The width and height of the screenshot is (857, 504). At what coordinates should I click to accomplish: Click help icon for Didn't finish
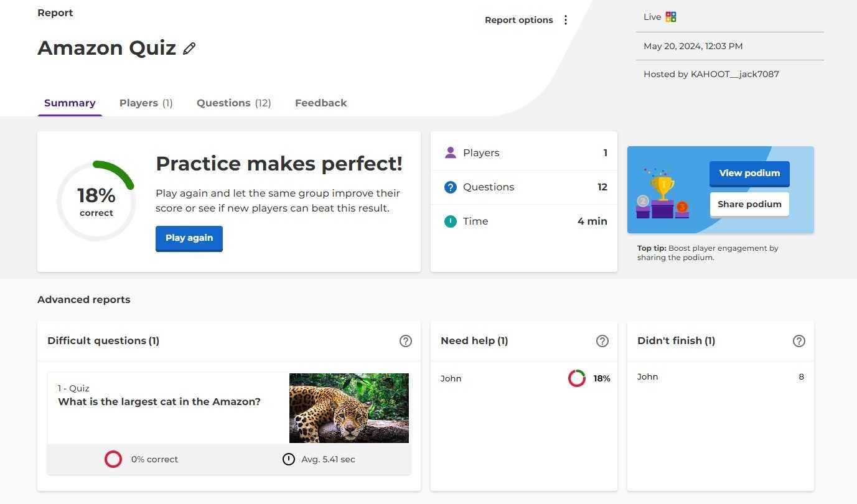coord(799,341)
